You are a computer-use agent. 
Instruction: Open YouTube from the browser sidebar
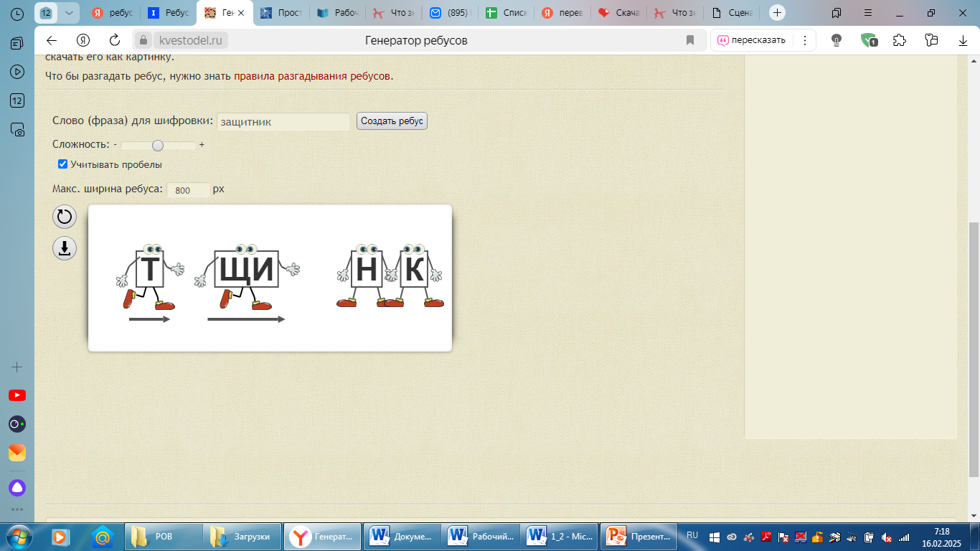(17, 395)
